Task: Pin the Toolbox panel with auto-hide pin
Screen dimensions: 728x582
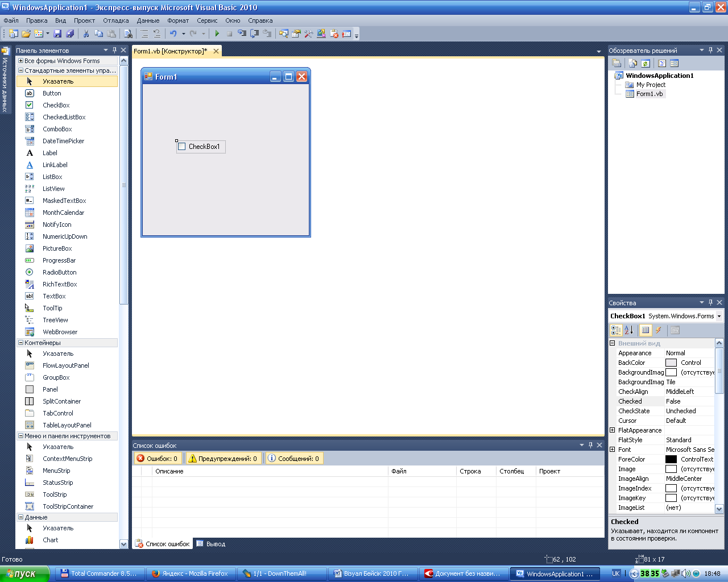Action: (115, 50)
